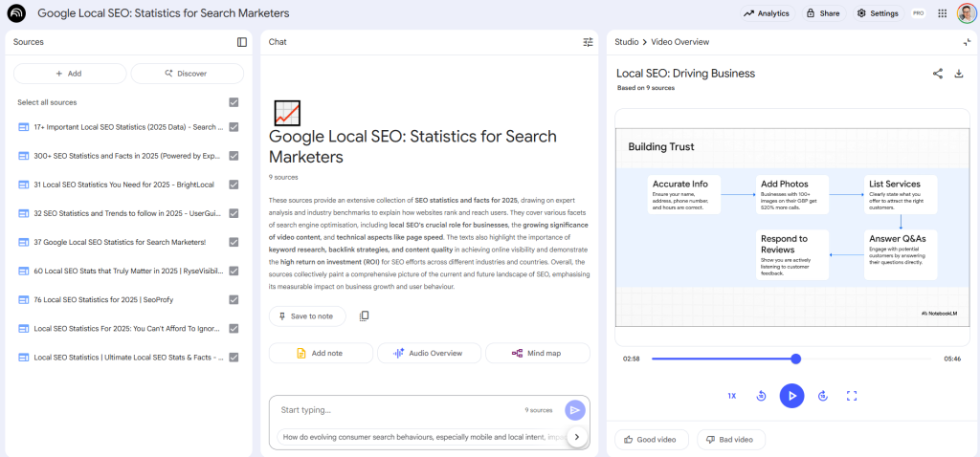The width and height of the screenshot is (980, 457).
Task: Open source '76 Local SEO Statistics for 2025 | SeoProfy'
Action: [103, 299]
